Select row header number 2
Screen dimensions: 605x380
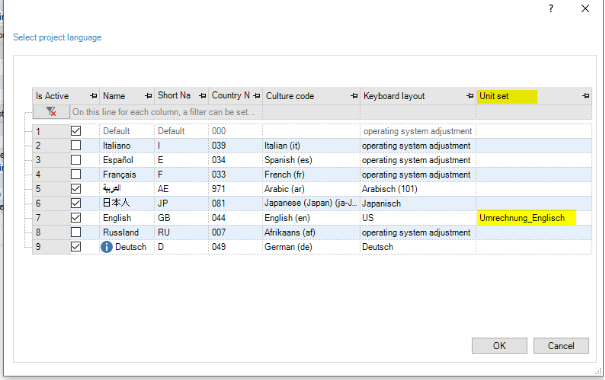(x=51, y=146)
